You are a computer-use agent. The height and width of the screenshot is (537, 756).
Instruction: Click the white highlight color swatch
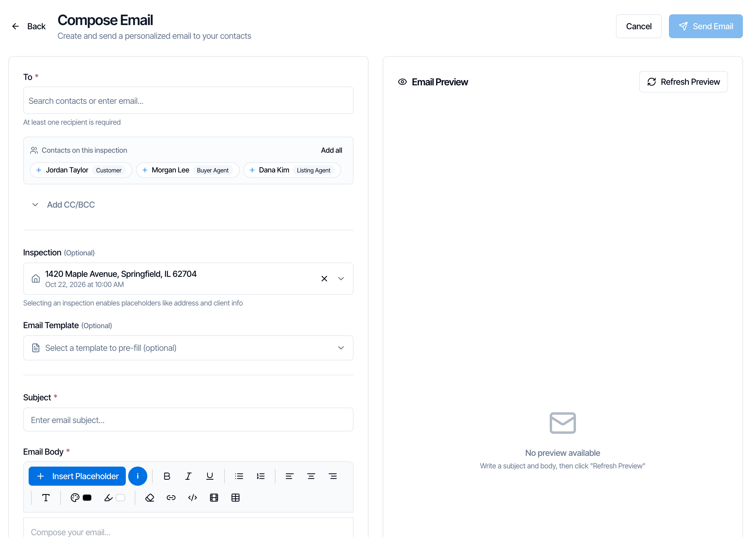coord(121,498)
